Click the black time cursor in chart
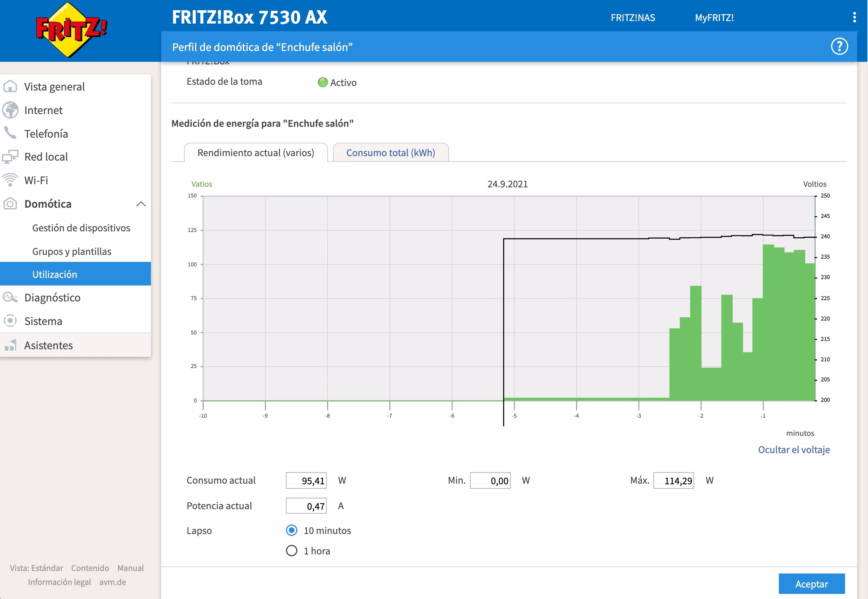The image size is (868, 599). tap(503, 332)
